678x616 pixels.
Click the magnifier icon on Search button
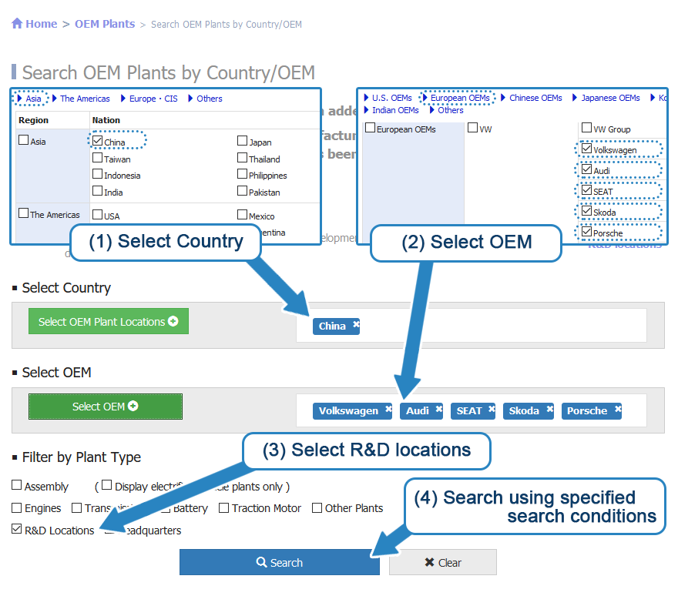[261, 562]
